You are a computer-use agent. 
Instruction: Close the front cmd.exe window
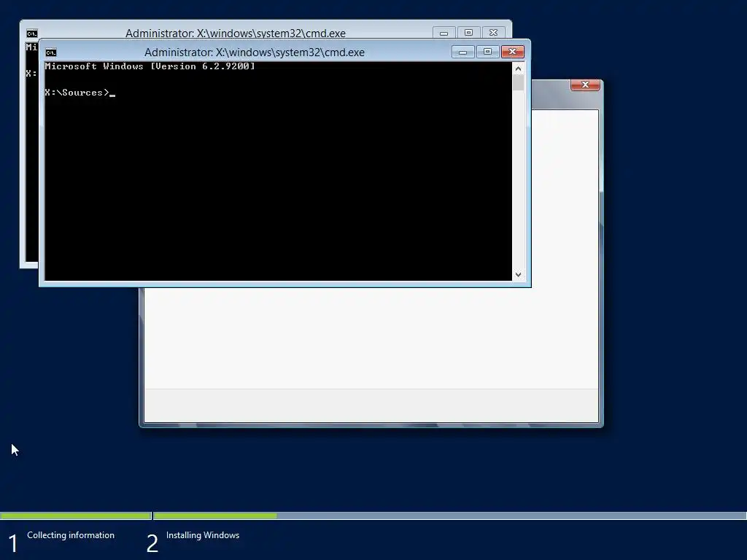click(513, 52)
